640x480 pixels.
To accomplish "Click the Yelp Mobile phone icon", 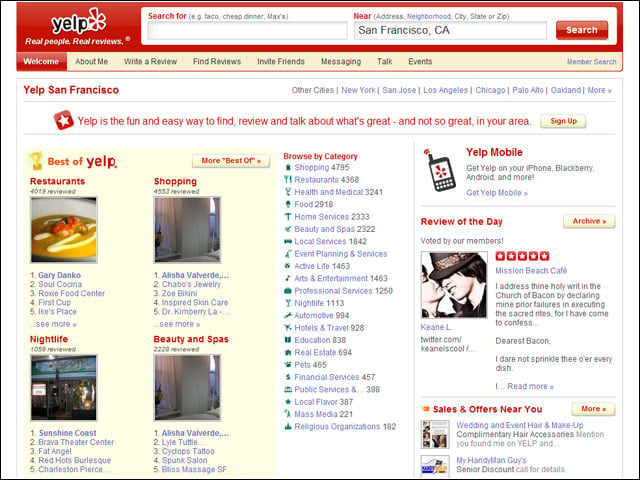I will 440,170.
